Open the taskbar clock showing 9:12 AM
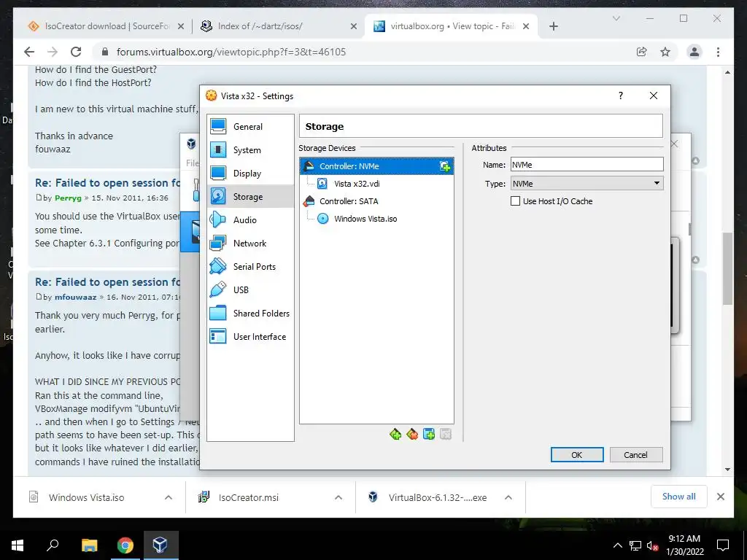 coord(684,545)
